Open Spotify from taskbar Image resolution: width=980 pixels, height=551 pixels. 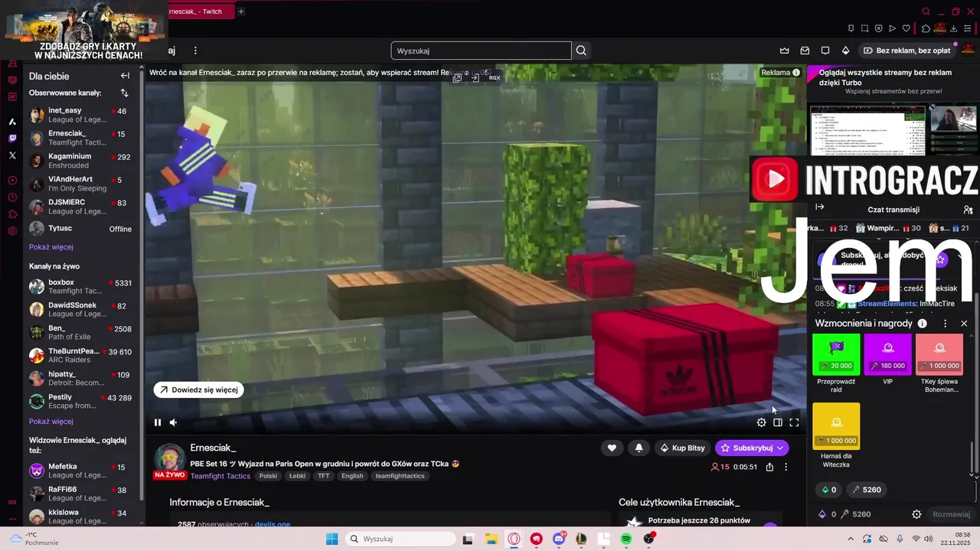[x=626, y=539]
